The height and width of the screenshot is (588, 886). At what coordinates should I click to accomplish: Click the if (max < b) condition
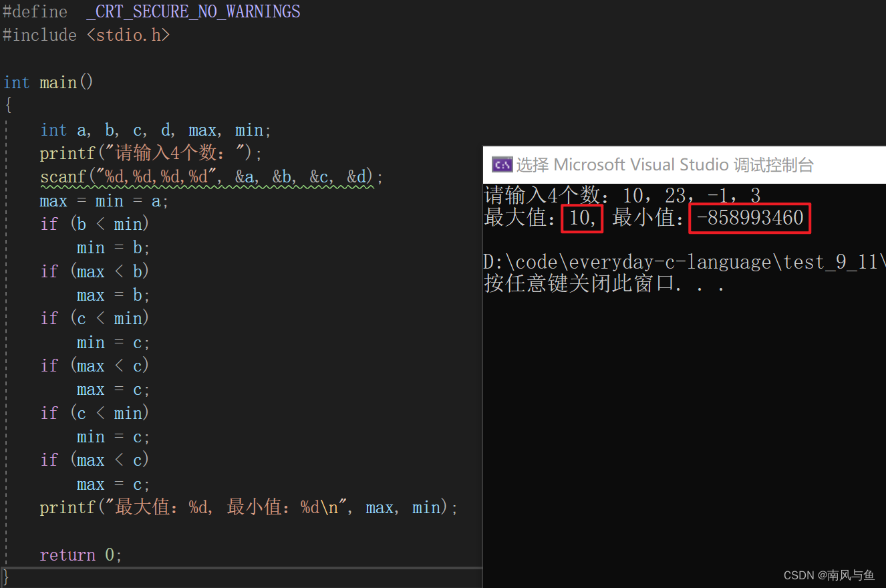[95, 272]
